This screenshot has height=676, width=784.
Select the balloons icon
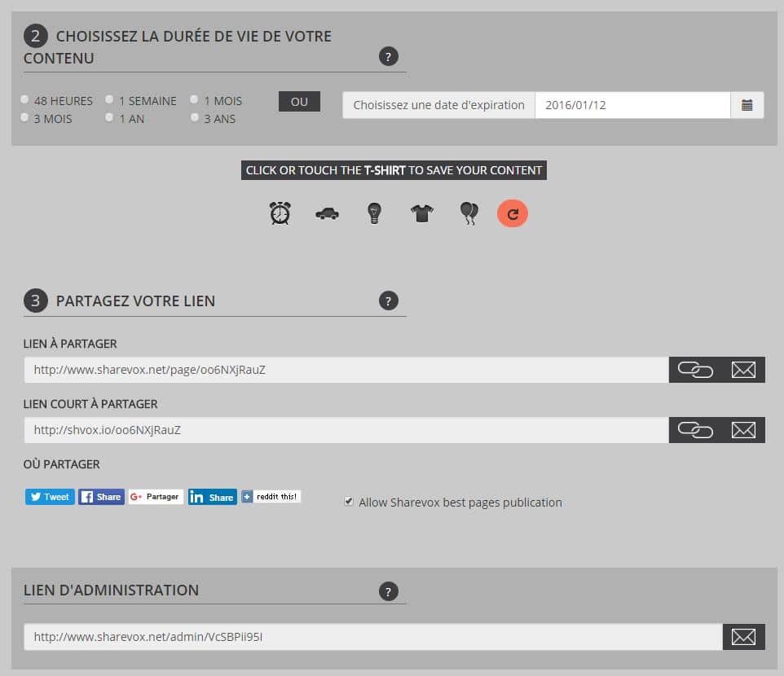tap(468, 212)
